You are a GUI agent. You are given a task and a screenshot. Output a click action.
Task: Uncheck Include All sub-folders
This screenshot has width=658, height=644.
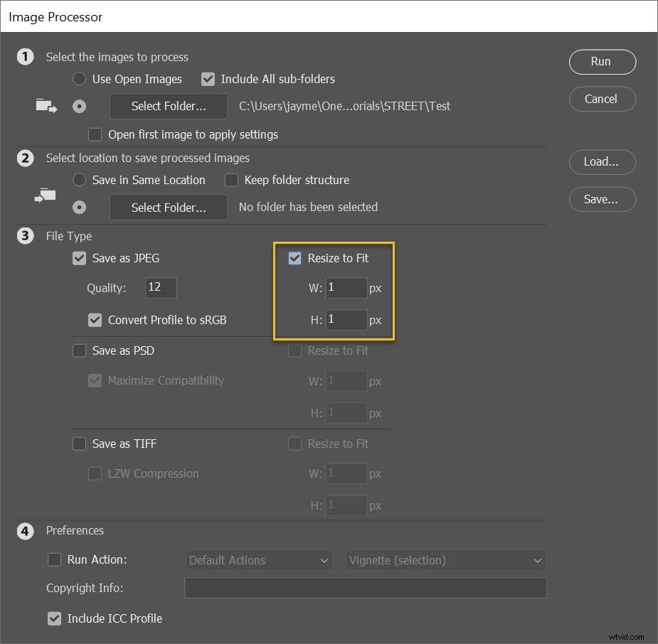[208, 79]
